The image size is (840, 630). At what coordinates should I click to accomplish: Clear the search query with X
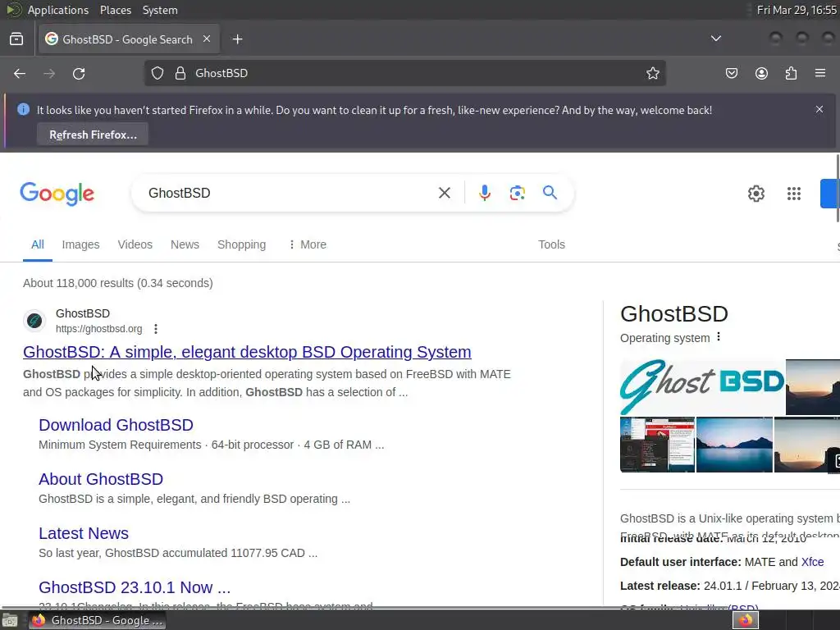pos(444,193)
